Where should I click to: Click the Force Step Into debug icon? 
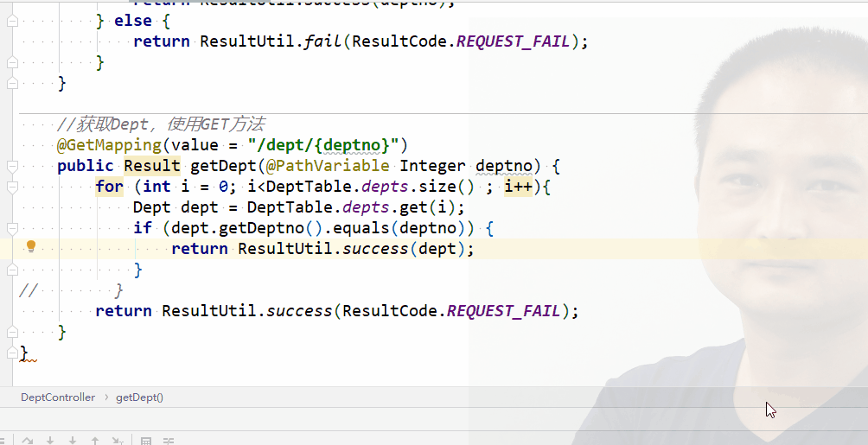coord(73,441)
